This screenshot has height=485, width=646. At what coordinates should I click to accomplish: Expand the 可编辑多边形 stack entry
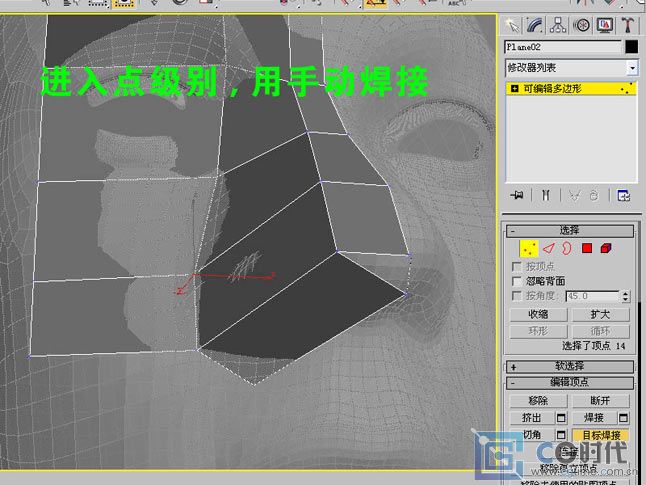pos(514,89)
